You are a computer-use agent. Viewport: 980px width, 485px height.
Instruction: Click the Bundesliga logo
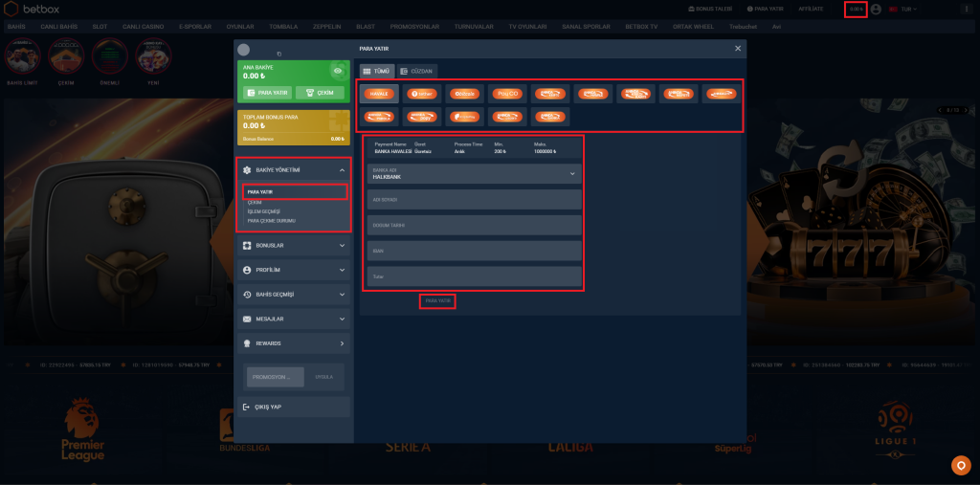pyautogui.click(x=244, y=431)
